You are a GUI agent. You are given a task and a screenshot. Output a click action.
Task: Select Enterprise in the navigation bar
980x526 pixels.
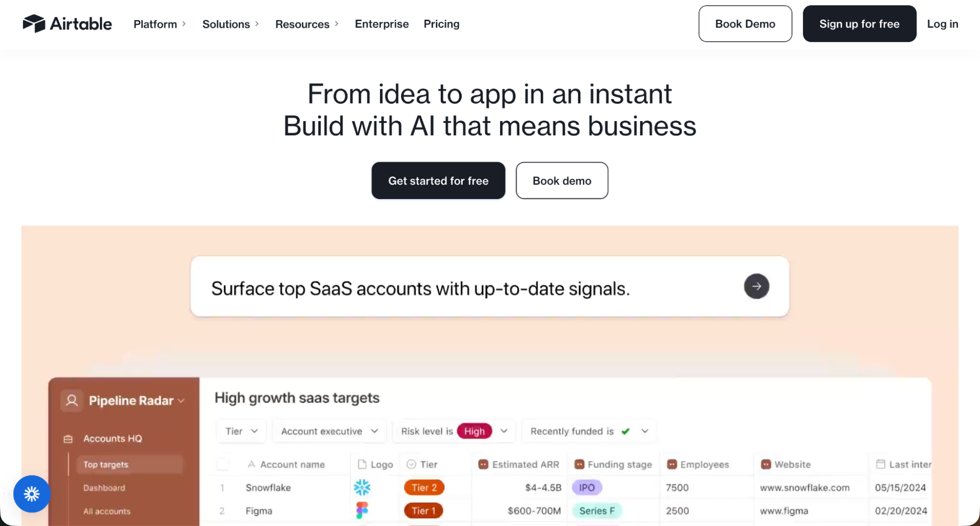381,24
